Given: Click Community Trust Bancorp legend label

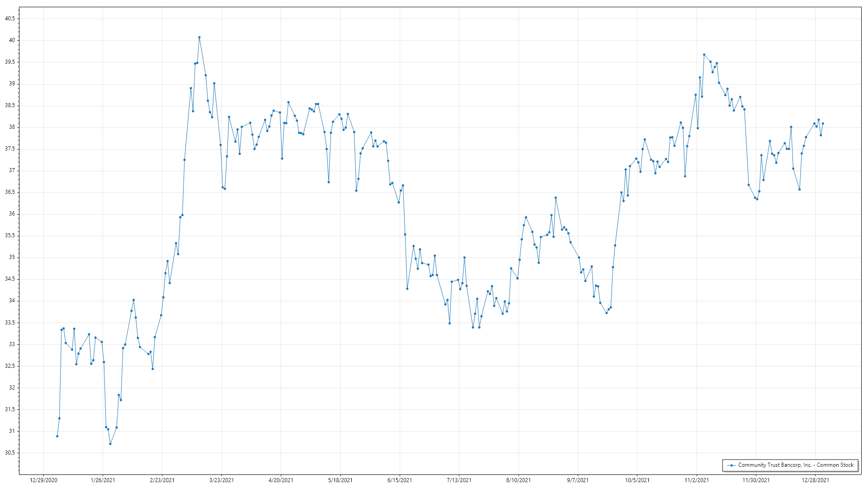Looking at the screenshot, I should pos(796,465).
